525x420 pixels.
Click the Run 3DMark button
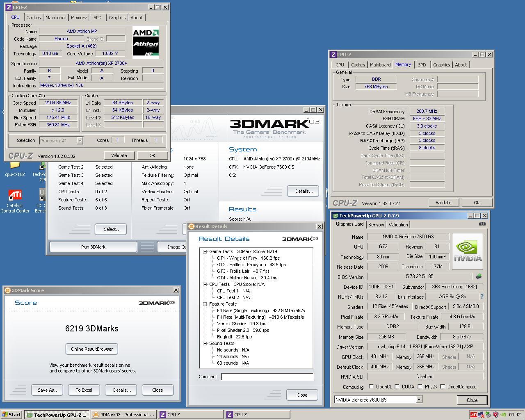tap(93, 247)
